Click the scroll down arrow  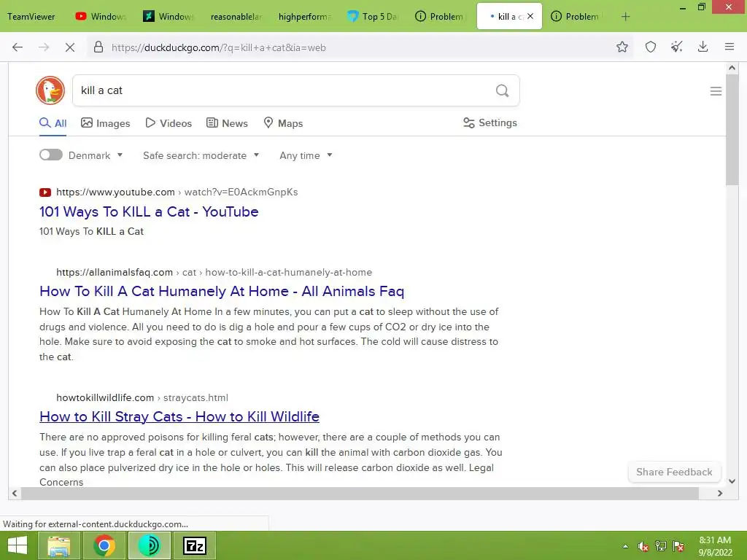point(732,481)
